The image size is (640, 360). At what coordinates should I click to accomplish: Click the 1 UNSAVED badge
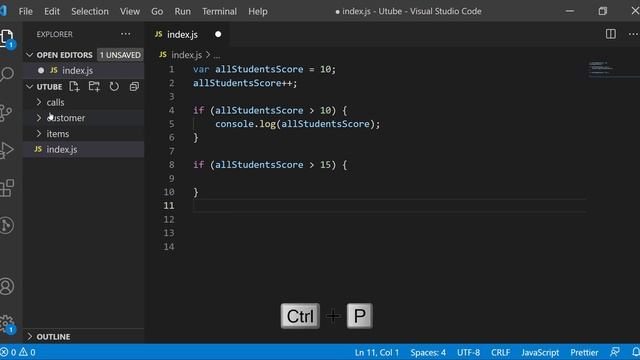120,55
